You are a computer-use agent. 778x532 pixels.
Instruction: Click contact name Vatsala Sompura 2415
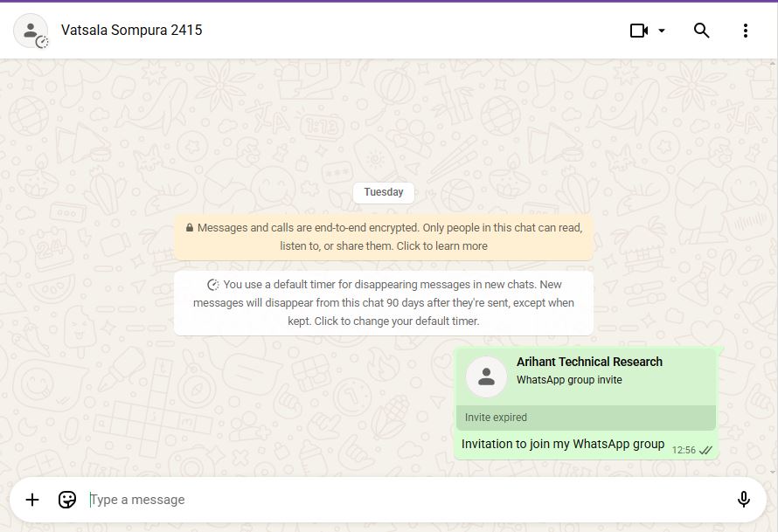tap(131, 31)
